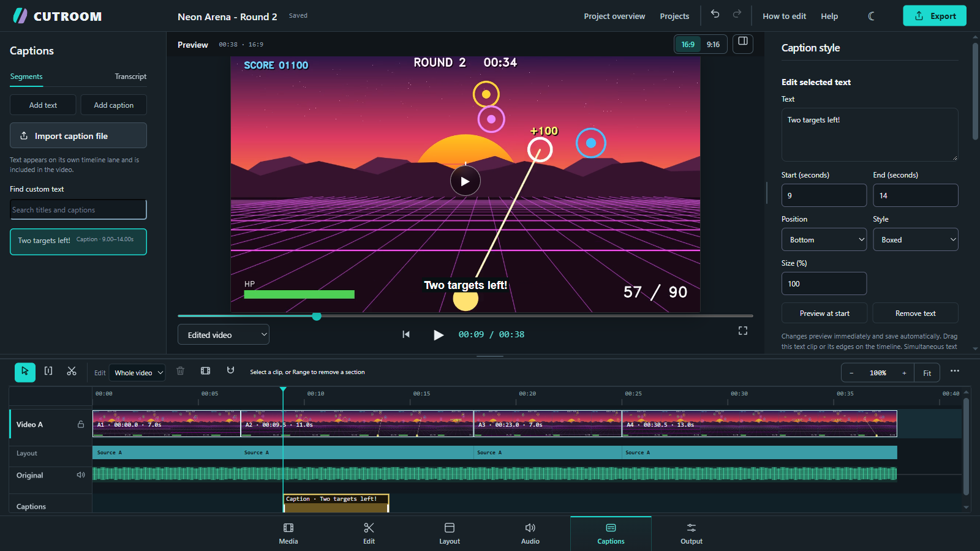Click the Search titles and captions field
980x551 pixels.
(78, 209)
